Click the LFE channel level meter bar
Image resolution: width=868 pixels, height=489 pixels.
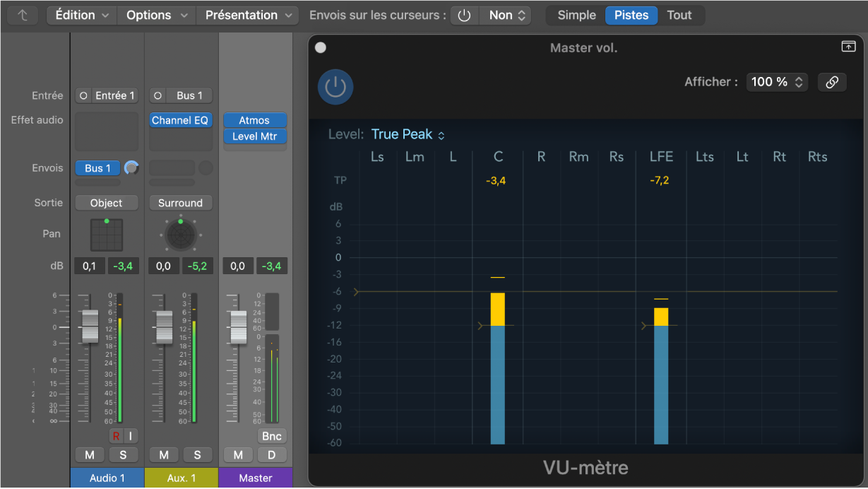coord(661,376)
